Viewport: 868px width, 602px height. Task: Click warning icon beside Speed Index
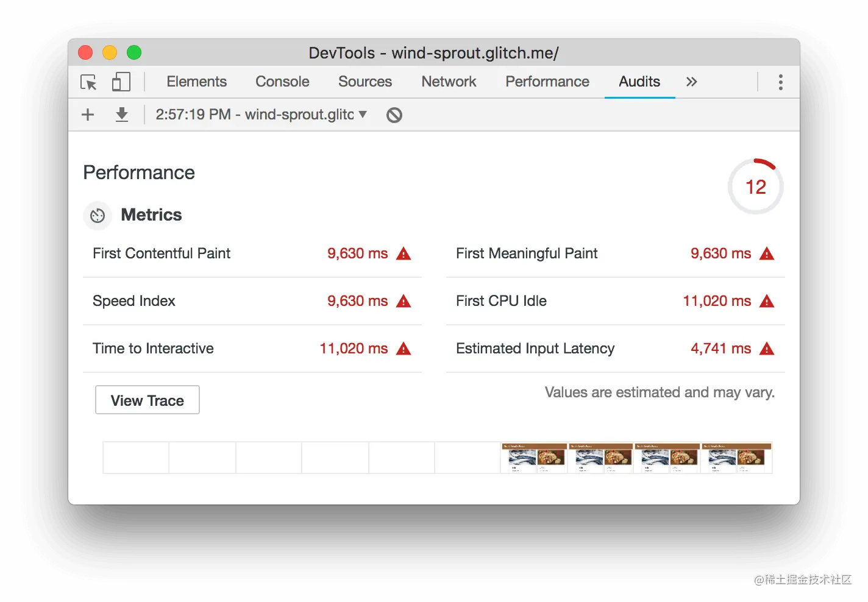(404, 301)
